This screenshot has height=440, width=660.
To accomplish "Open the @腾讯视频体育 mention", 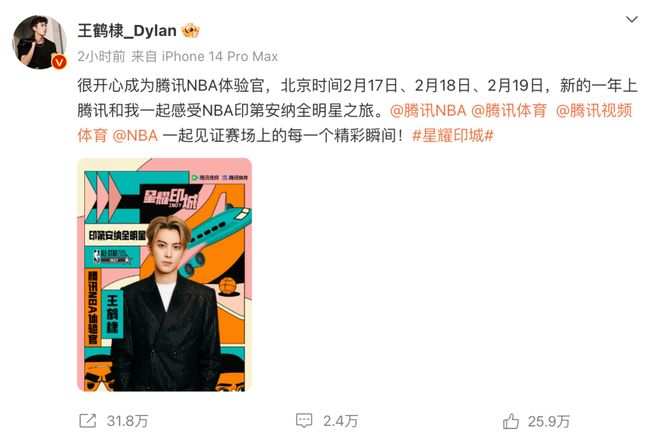I will [x=594, y=111].
